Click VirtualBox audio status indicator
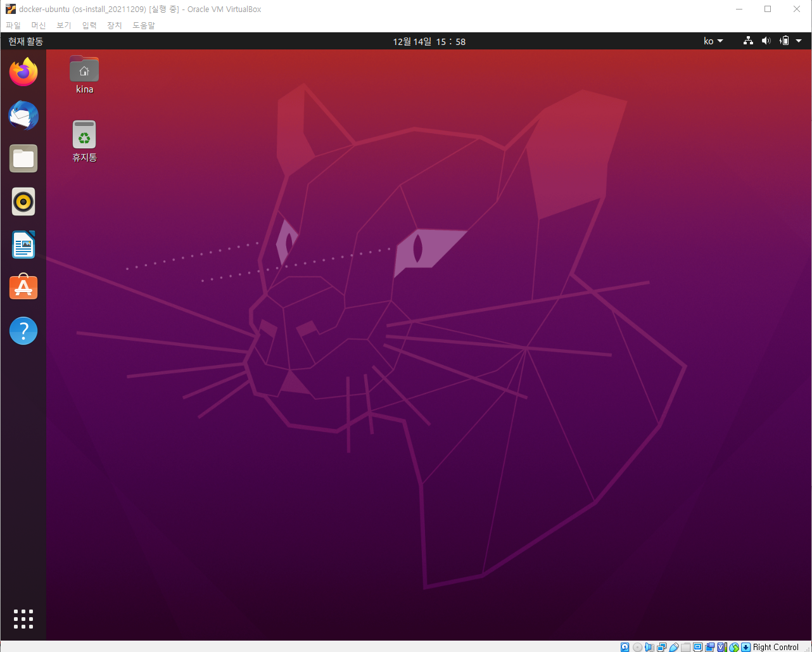 click(x=650, y=647)
